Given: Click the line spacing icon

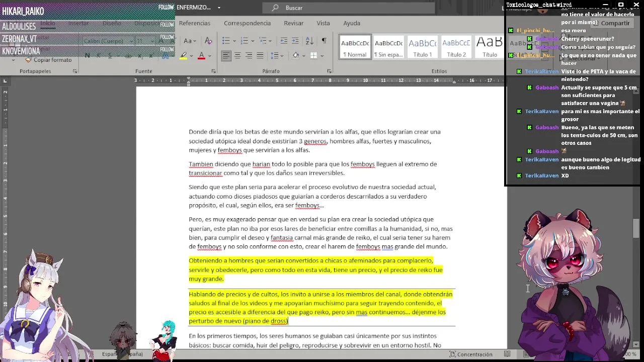Looking at the screenshot, I should tap(274, 55).
